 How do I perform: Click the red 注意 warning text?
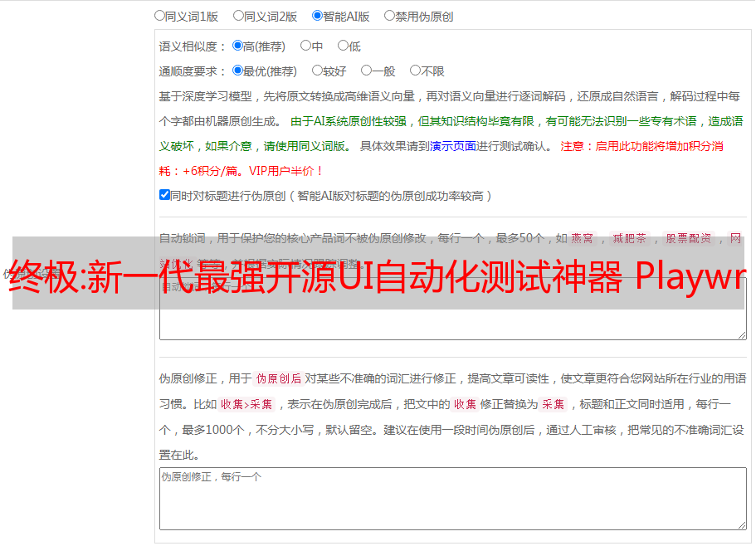tap(641, 146)
